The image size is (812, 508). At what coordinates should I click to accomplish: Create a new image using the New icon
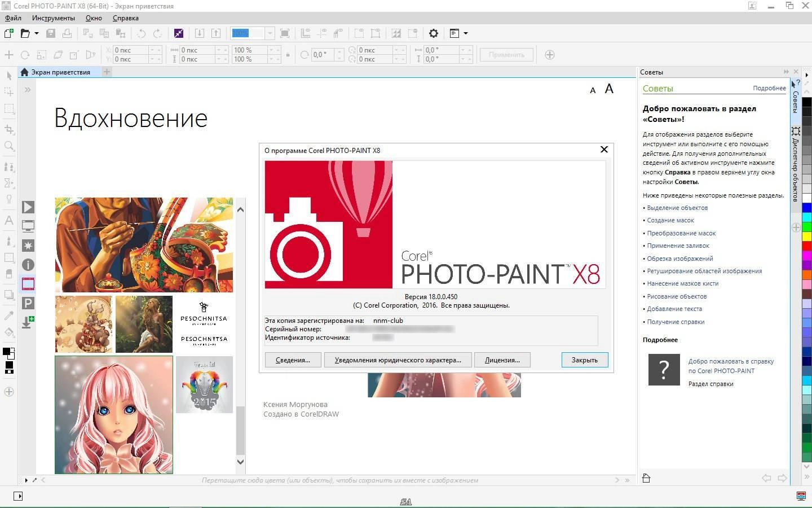9,33
